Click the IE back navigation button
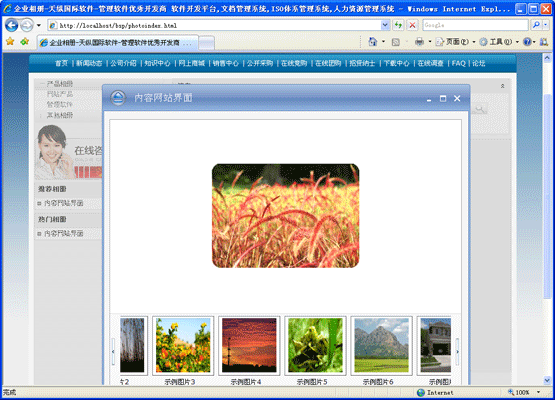Viewport: 555px width, 400px height. pos(11,25)
